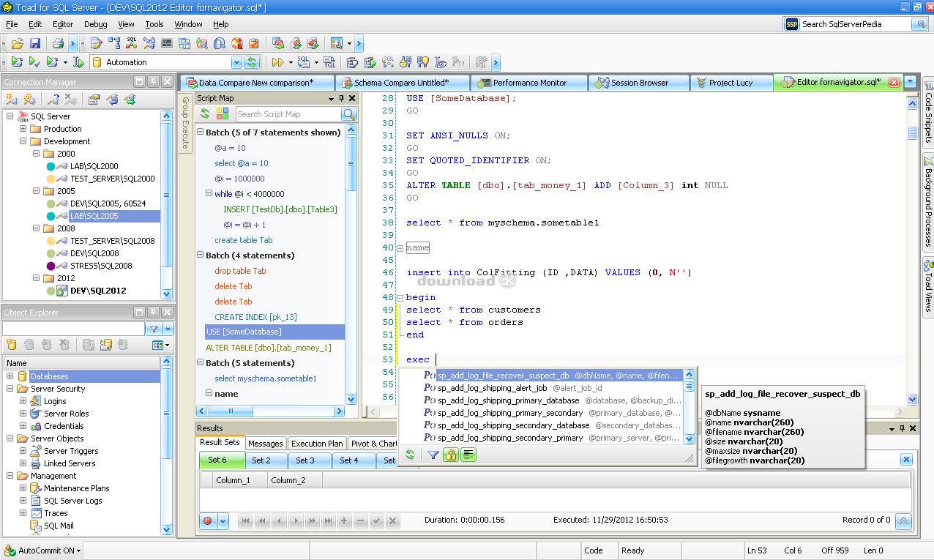
Task: Switch to the Performance Monitor tab
Action: (529, 83)
